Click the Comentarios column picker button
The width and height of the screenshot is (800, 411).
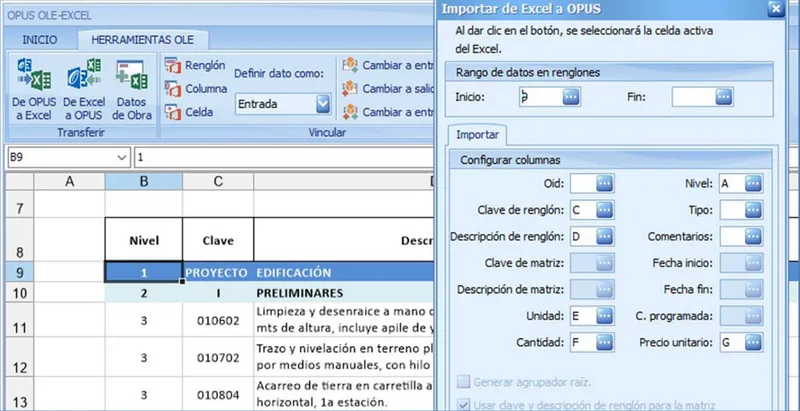tap(754, 236)
